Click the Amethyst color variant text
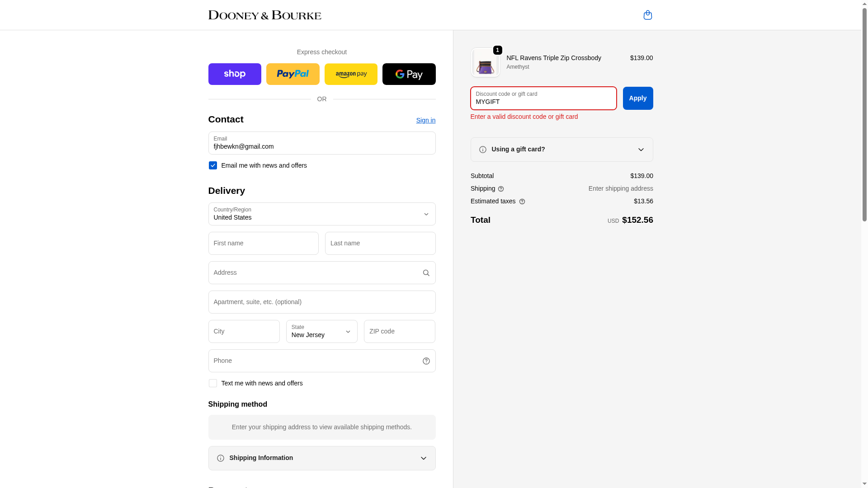 (518, 67)
